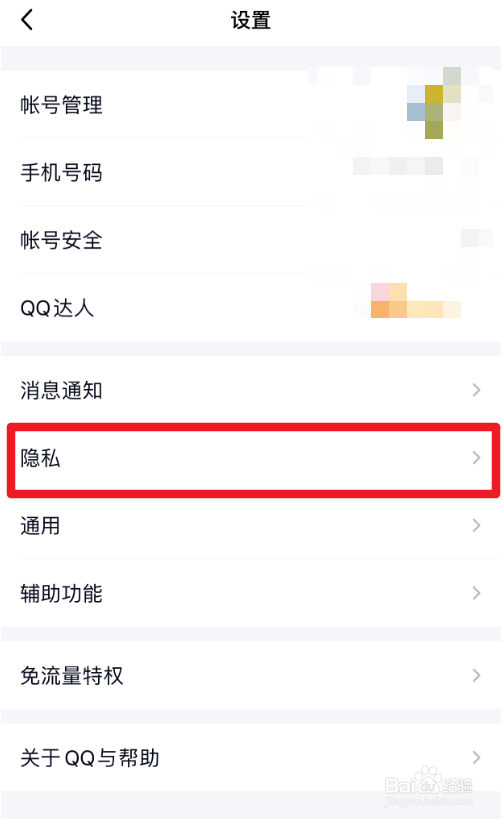Tap the chevron beside 关于QQ与帮助
Screen dimensions: 502x819
pyautogui.click(x=476, y=757)
